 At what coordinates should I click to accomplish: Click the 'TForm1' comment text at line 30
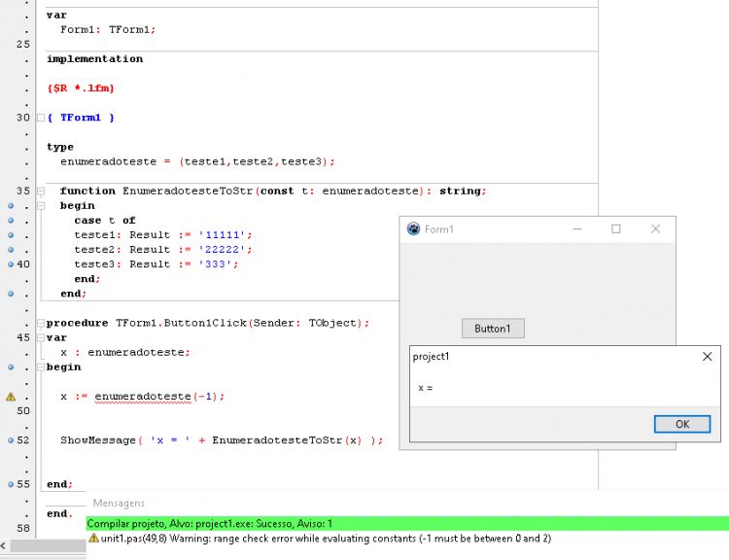tap(81, 118)
